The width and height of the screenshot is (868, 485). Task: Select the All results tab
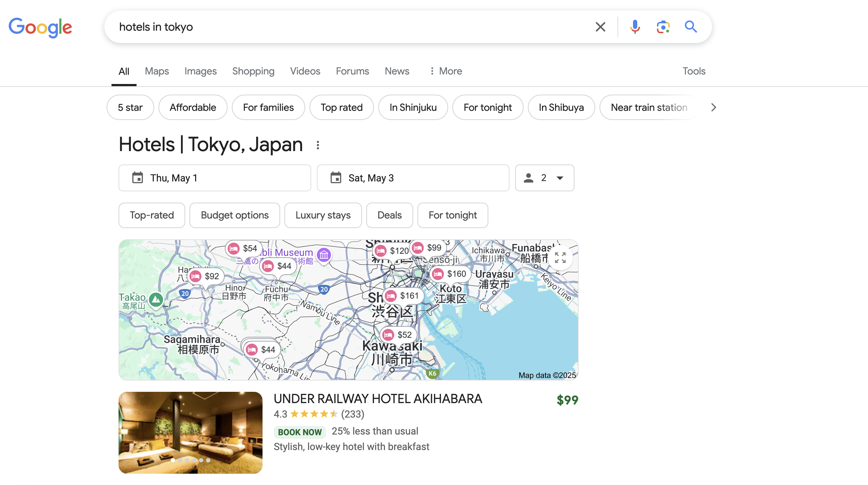[124, 71]
